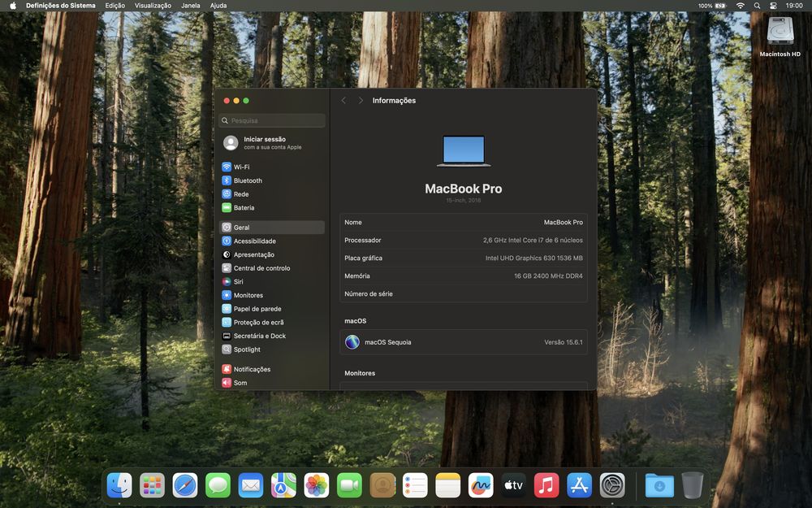Open Macintosh HD desktop icon

point(780,37)
